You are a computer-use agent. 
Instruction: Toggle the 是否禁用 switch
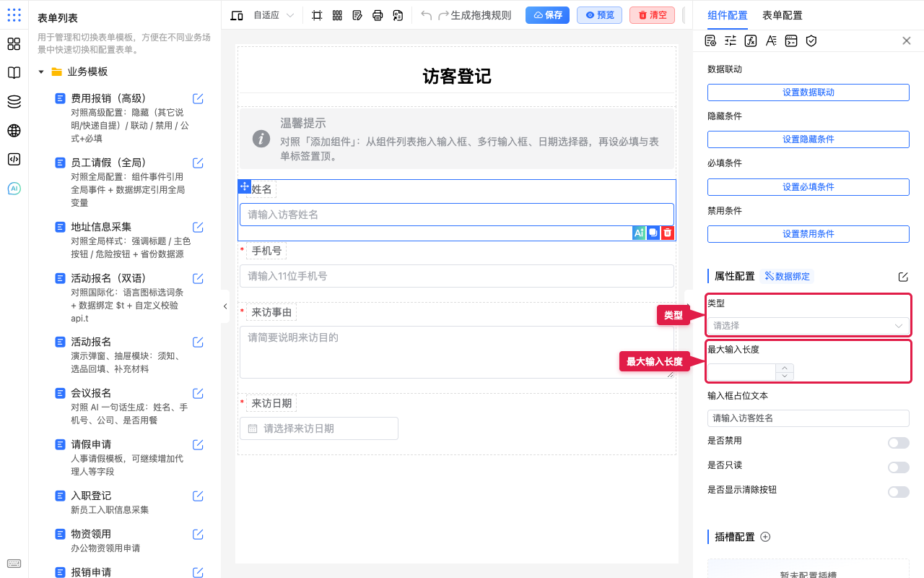899,443
